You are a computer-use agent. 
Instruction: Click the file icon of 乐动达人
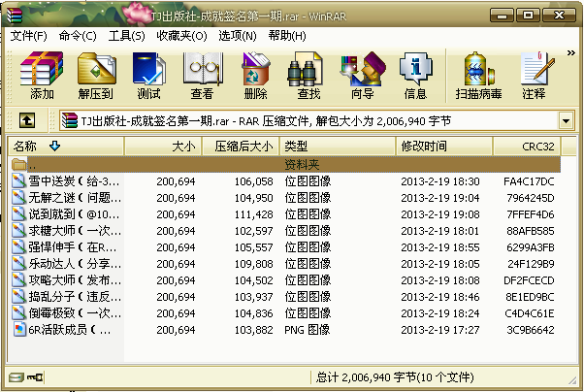click(x=18, y=264)
